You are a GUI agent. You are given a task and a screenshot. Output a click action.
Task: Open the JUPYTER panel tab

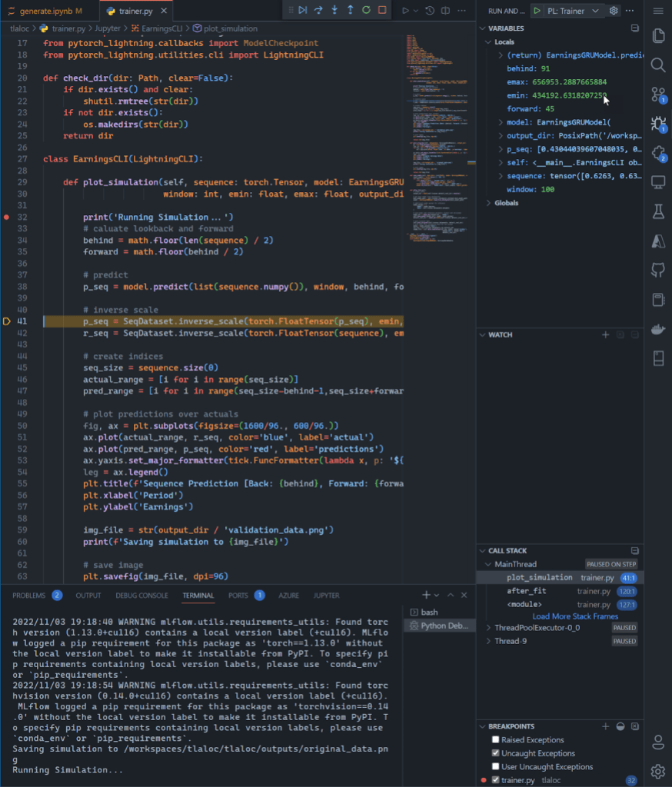tap(327, 596)
